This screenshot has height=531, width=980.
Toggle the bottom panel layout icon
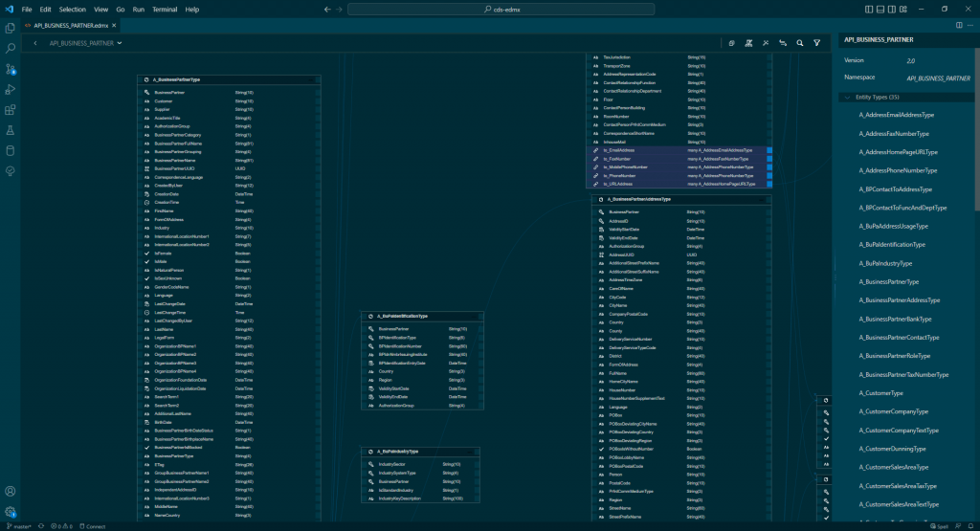[880, 10]
